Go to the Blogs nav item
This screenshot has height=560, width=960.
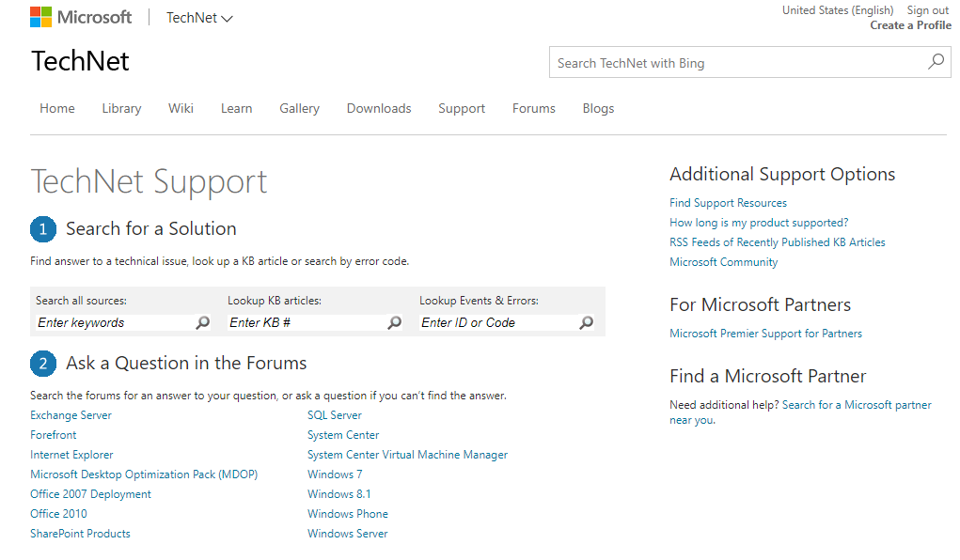(598, 108)
